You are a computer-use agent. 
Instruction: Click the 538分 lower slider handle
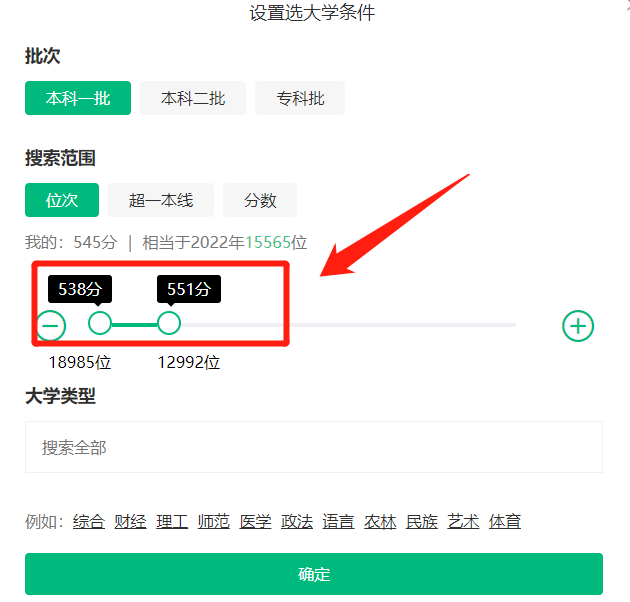coord(100,323)
